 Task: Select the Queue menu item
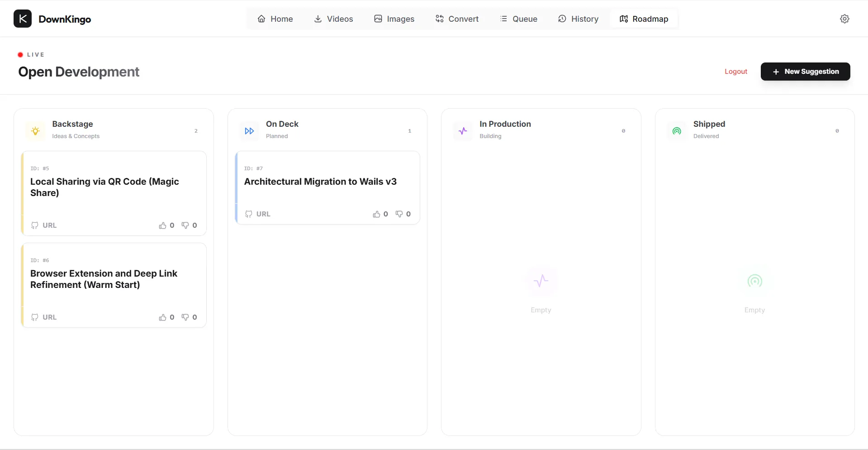pos(519,19)
